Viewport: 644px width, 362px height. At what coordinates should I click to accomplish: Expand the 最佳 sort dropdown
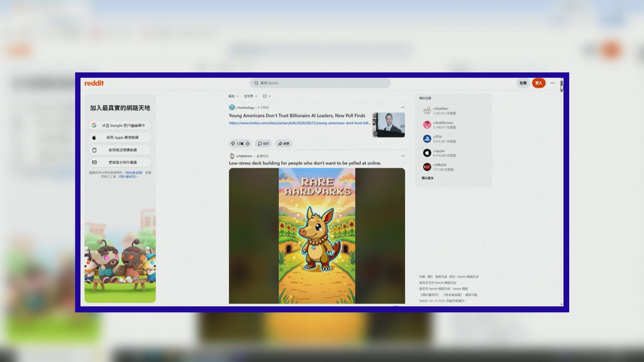(x=233, y=96)
